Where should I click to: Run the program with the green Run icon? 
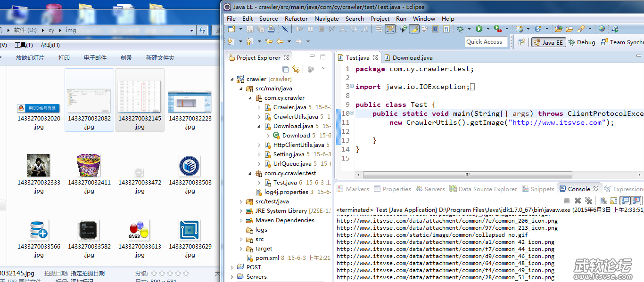pos(479,29)
